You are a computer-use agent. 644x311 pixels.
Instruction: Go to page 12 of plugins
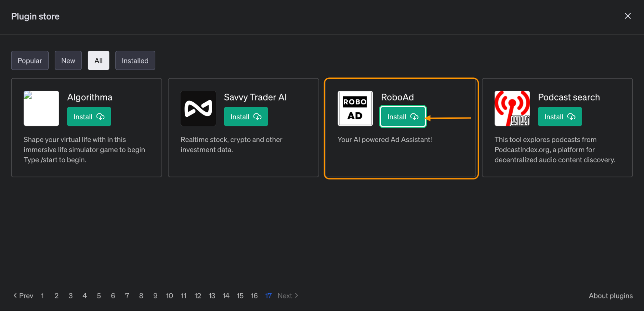tap(198, 296)
